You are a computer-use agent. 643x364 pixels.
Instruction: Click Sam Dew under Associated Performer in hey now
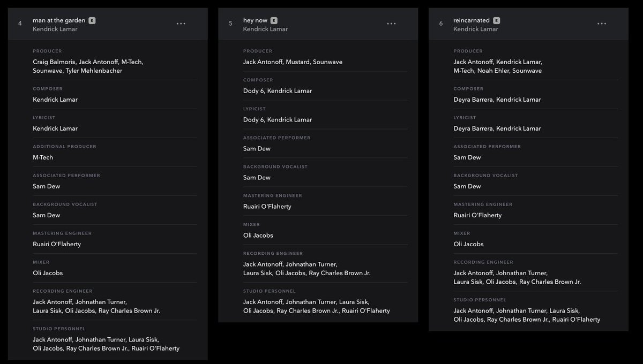pos(257,149)
